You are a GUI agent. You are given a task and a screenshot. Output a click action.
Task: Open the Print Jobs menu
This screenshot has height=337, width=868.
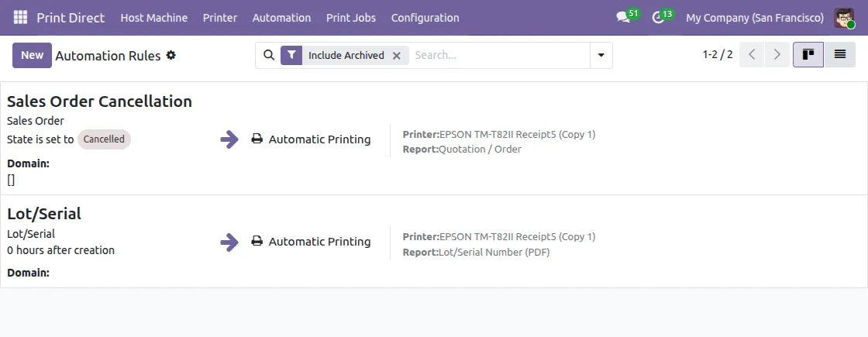click(351, 17)
